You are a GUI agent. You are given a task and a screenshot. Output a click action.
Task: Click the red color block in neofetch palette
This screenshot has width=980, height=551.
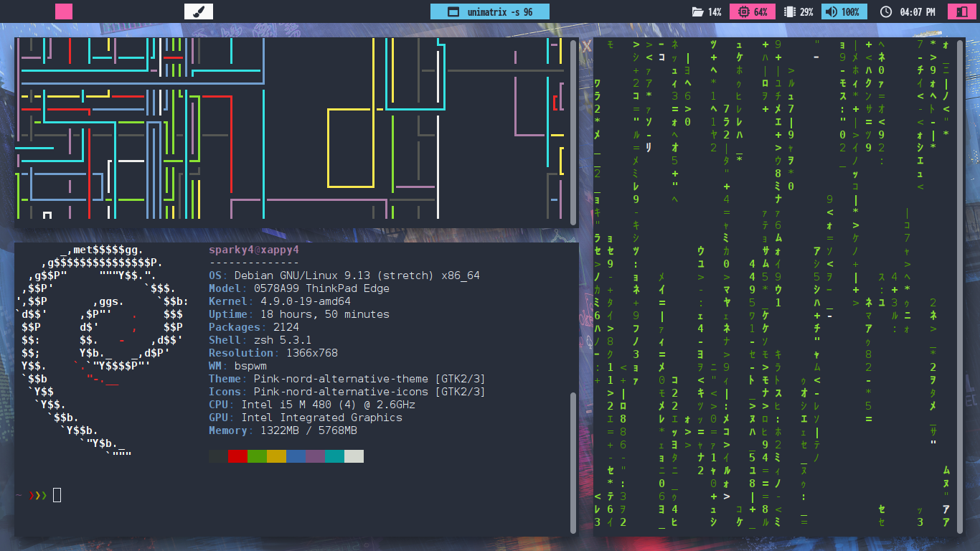237,456
